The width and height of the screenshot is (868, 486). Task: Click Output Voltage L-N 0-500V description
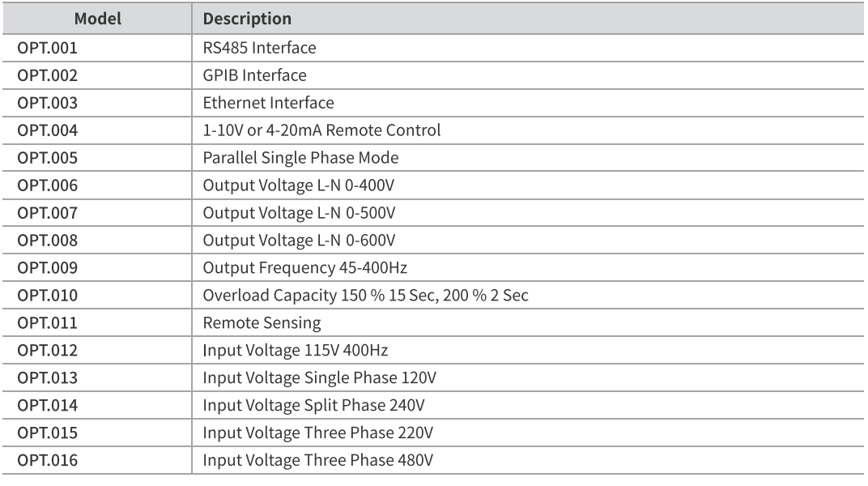[300, 213]
